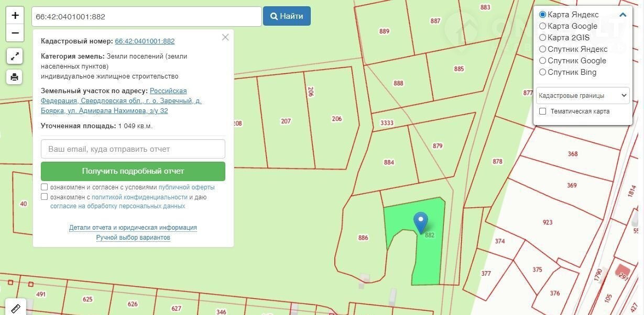Switch to Спутник Bing layer
This screenshot has width=644, height=315.
(x=543, y=72)
